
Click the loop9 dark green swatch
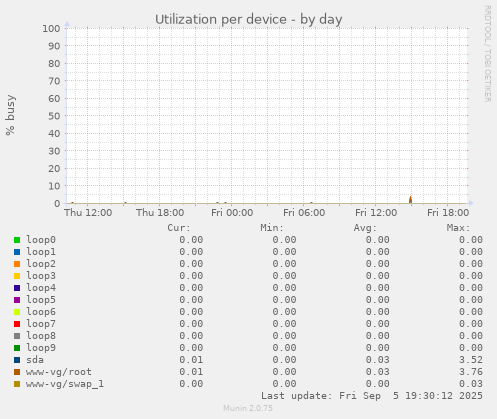[17, 348]
